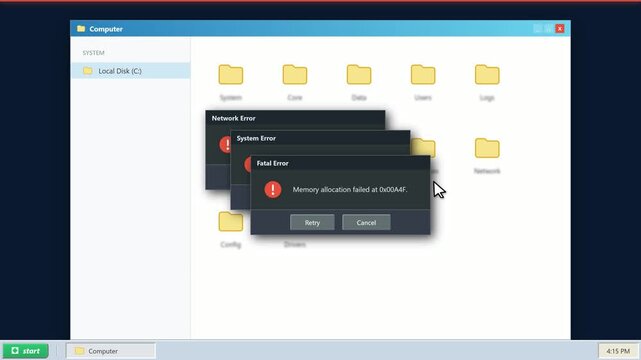Open the System folder

coord(231,75)
